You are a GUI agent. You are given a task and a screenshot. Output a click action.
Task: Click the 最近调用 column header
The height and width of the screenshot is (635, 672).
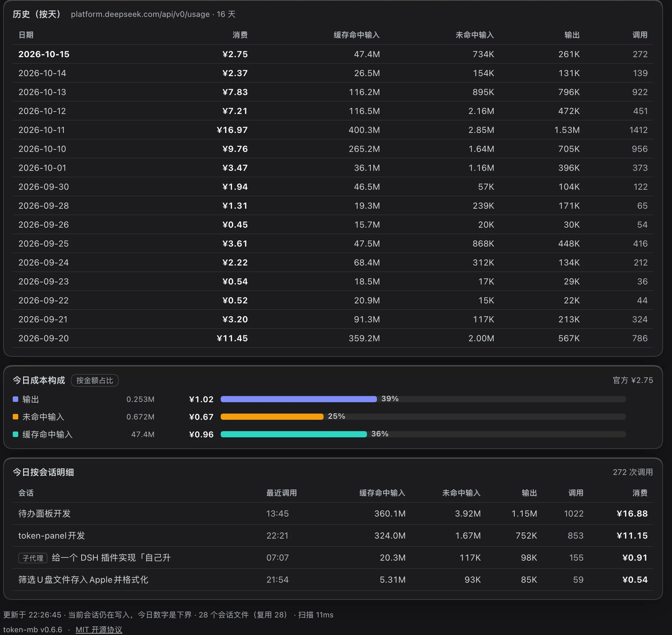pyautogui.click(x=282, y=493)
